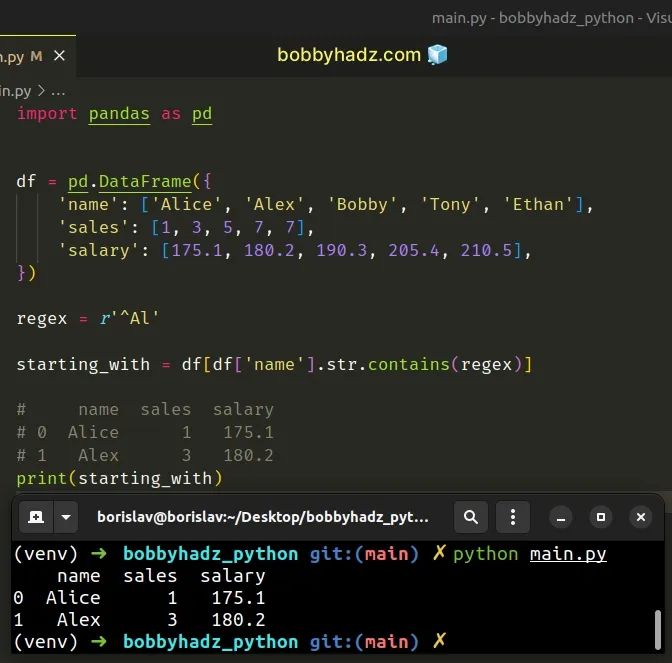The width and height of the screenshot is (672, 663).
Task: Click terminal output row for Alex
Action: pos(139,620)
